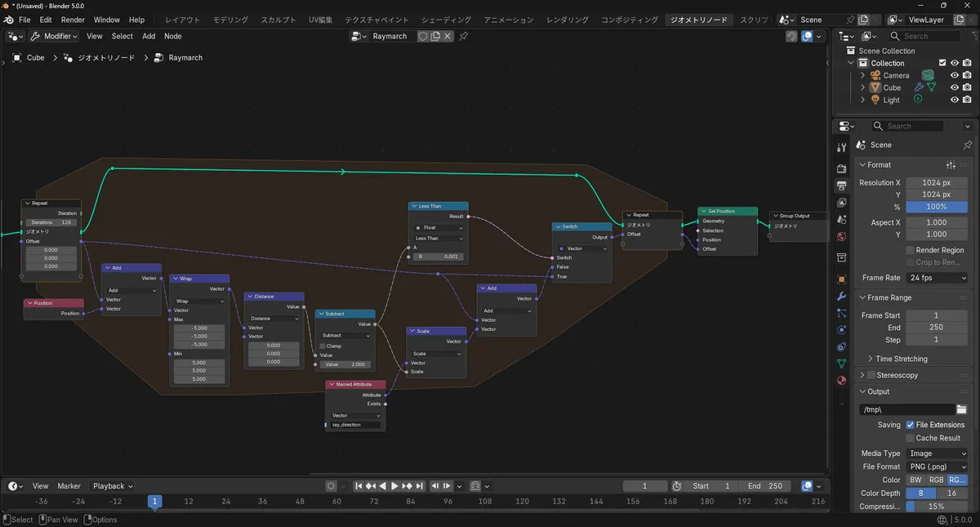Open the Frame Rate dropdown

coord(938,278)
